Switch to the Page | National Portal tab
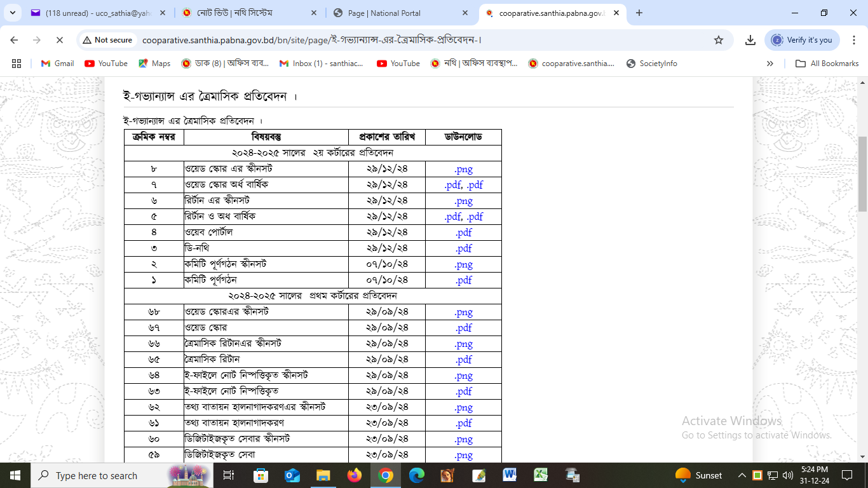Viewport: 868px width, 488px height. coord(400,13)
